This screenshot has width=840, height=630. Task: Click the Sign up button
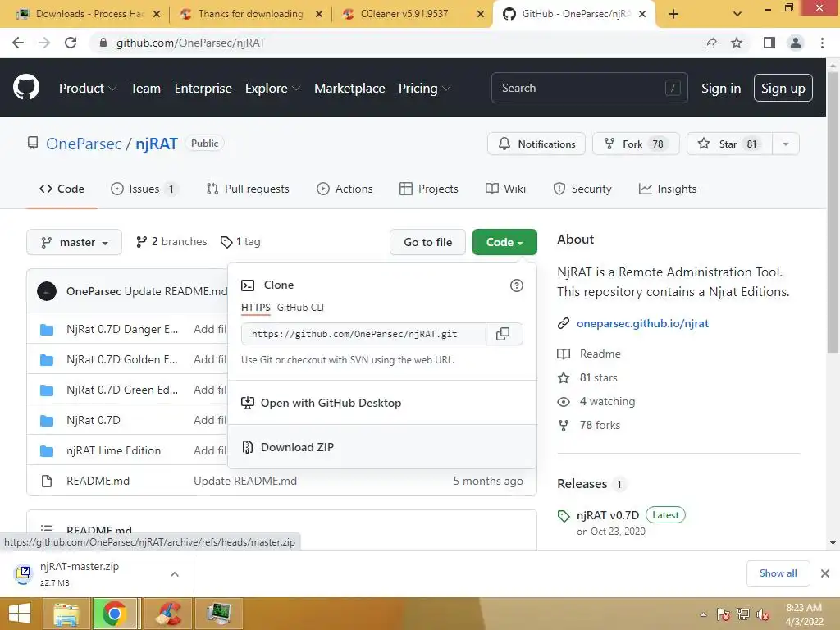783,88
